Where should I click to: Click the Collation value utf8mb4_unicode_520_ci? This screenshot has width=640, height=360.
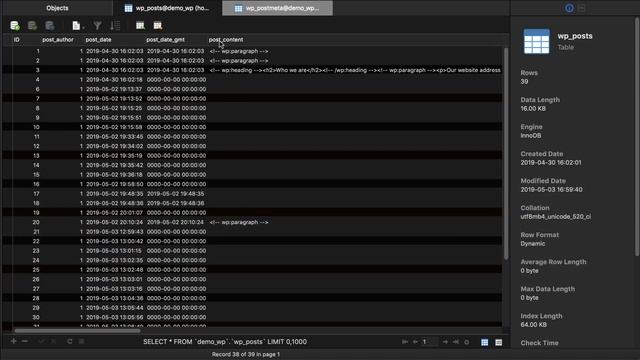click(x=556, y=217)
